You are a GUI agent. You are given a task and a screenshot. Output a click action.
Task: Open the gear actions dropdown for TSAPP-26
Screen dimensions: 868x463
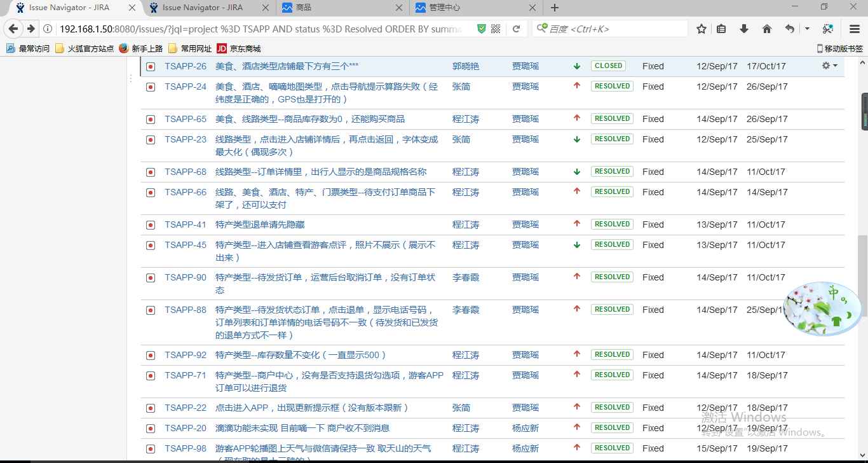click(829, 66)
